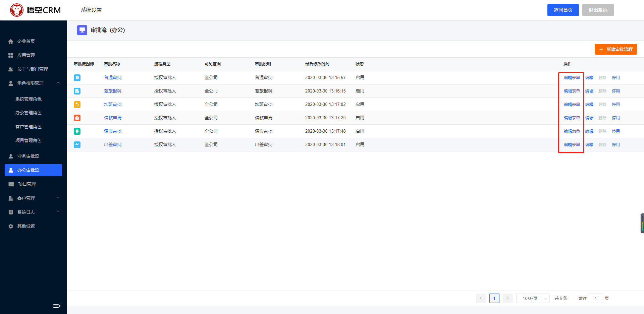Click the 请假审批 green row icon
The width and height of the screenshot is (644, 314).
[77, 131]
